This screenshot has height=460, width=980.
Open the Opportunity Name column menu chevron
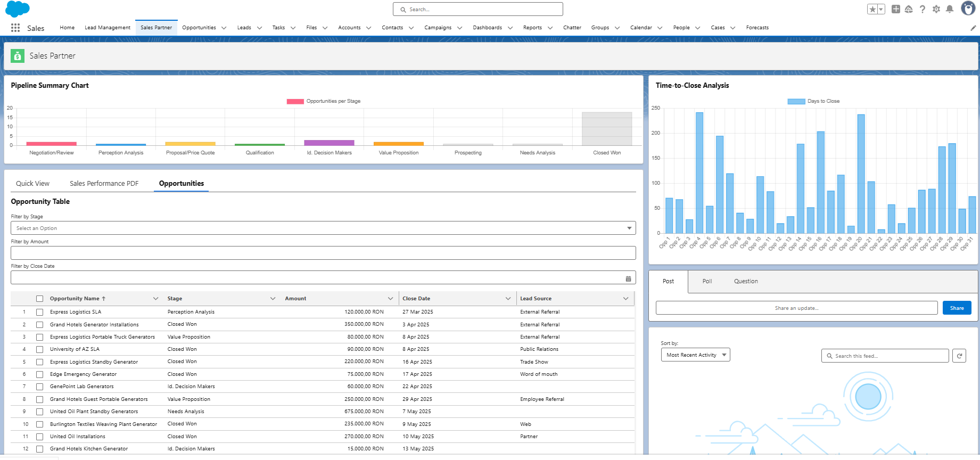point(155,299)
